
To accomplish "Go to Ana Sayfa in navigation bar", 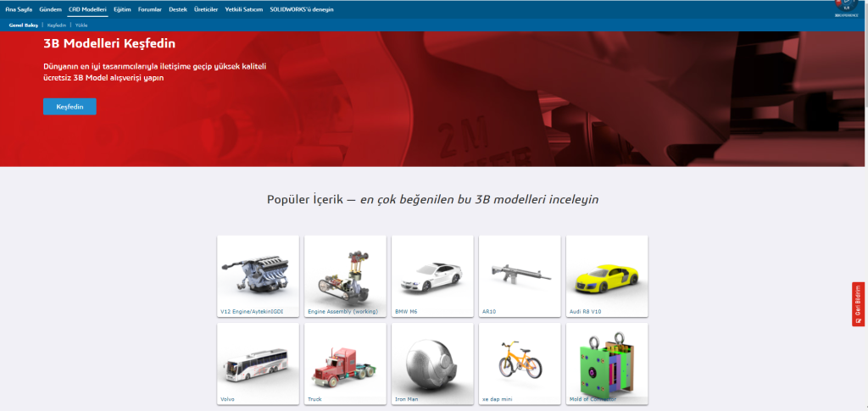I will click(x=19, y=8).
